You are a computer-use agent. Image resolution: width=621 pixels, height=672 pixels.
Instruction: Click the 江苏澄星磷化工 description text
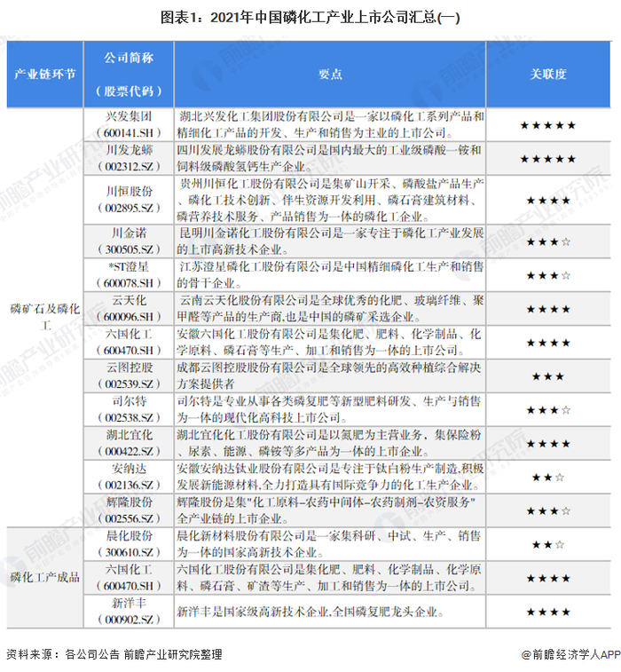click(x=330, y=275)
